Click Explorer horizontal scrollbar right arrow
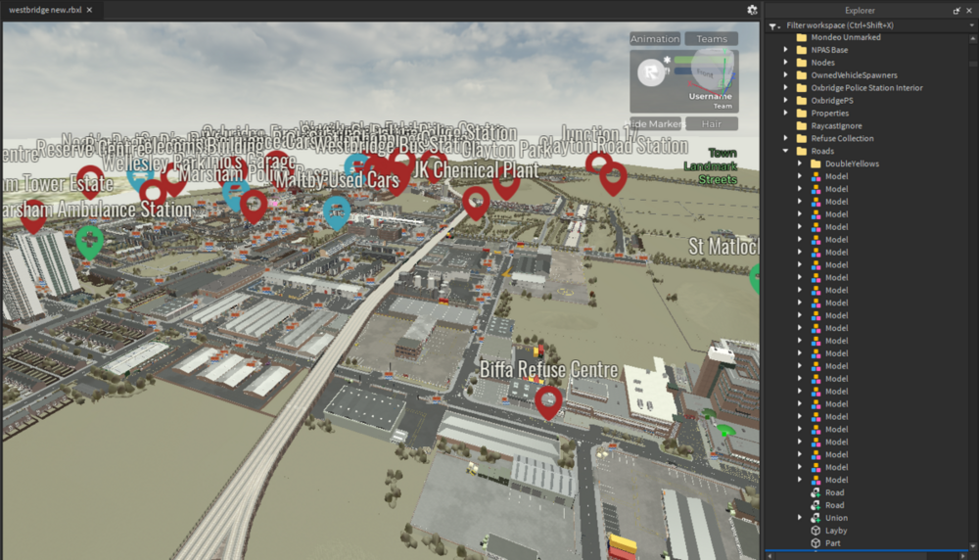This screenshot has height=560, width=979. 963,556
